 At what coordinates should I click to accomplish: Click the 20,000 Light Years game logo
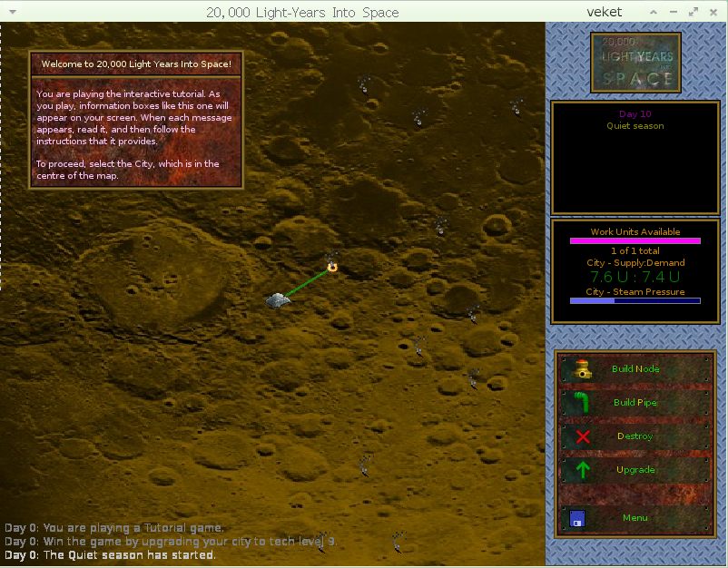coord(635,63)
